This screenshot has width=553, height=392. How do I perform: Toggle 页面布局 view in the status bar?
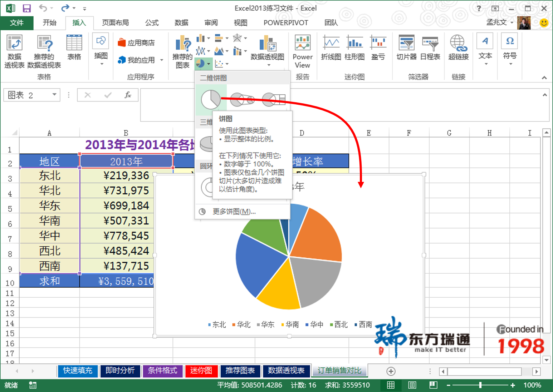pos(412,385)
